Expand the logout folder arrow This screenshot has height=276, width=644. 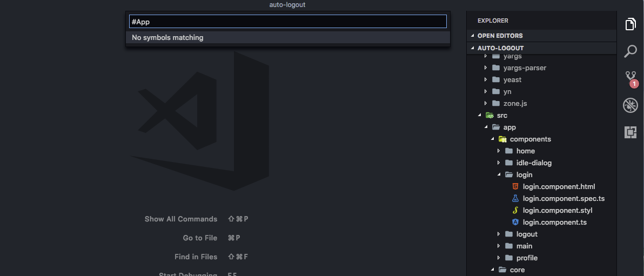(x=499, y=234)
